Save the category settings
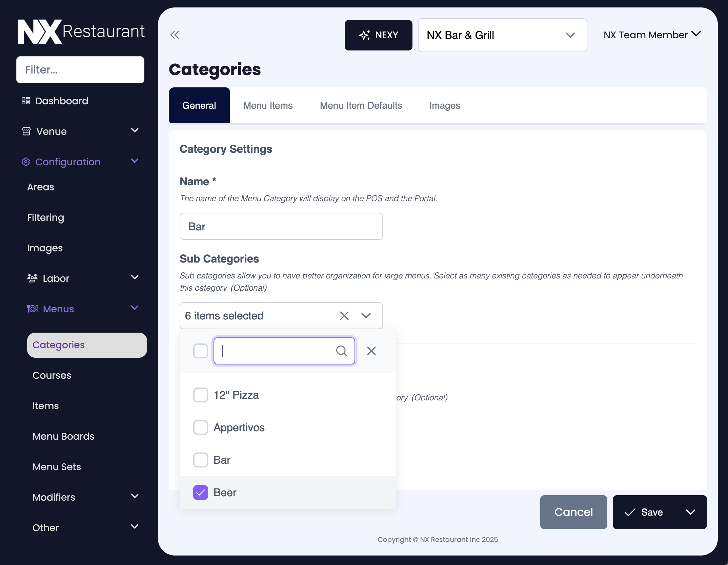The width and height of the screenshot is (728, 565). click(x=652, y=512)
